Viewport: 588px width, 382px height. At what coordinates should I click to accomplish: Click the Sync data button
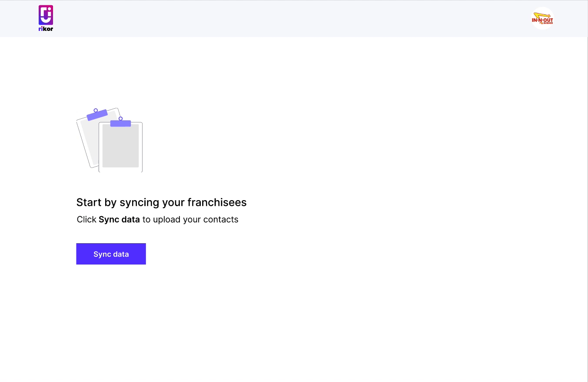(111, 254)
